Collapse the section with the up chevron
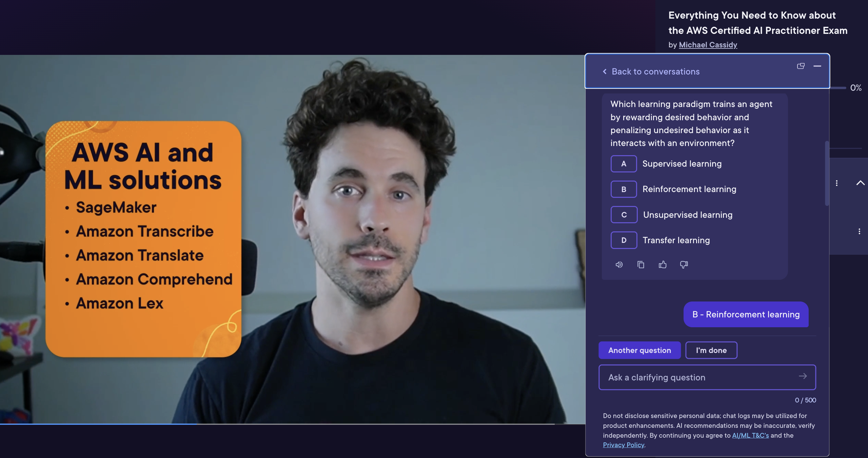The height and width of the screenshot is (458, 868). [861, 183]
